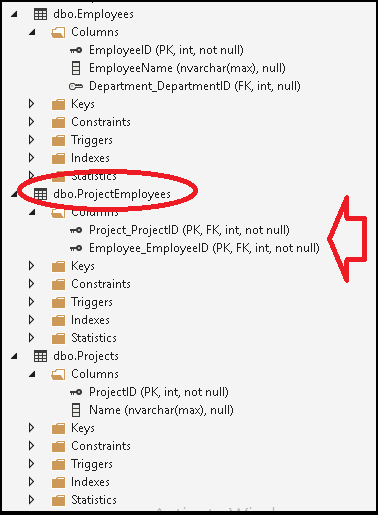The image size is (378, 515).
Task: Click the Project_ProjectID key icon
Action: 76,230
